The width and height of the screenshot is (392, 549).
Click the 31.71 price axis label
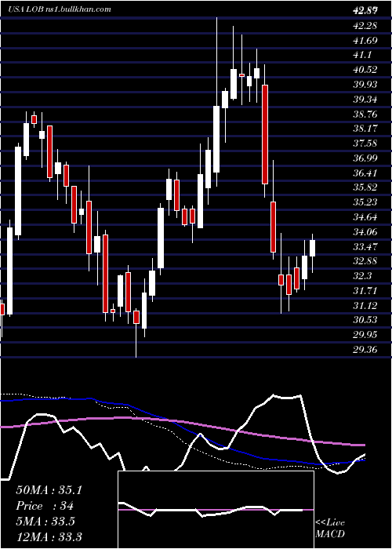point(365,291)
